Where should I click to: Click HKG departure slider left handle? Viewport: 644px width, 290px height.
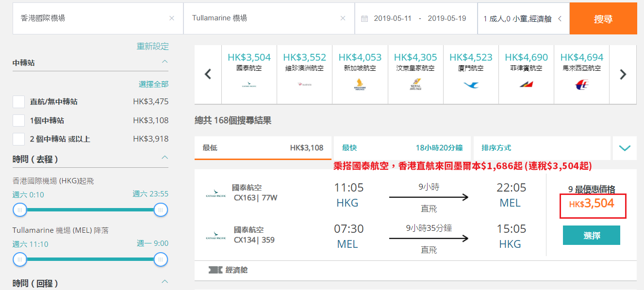(20, 210)
